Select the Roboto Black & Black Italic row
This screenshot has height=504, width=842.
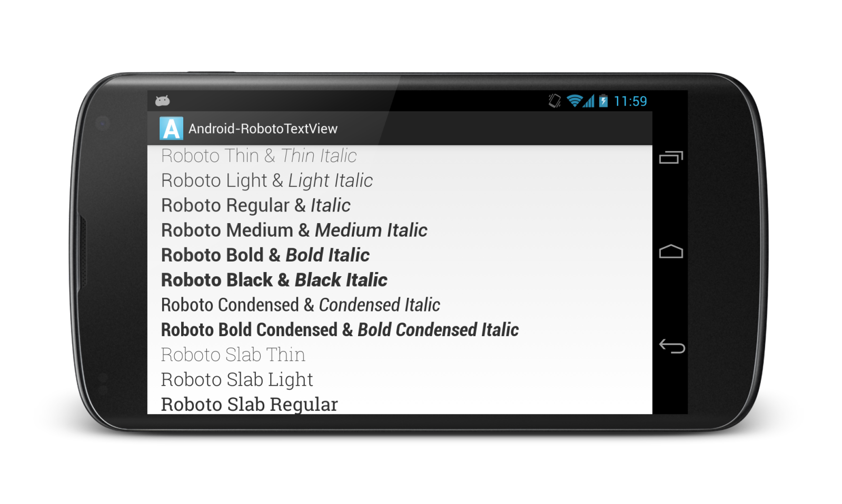[400, 280]
